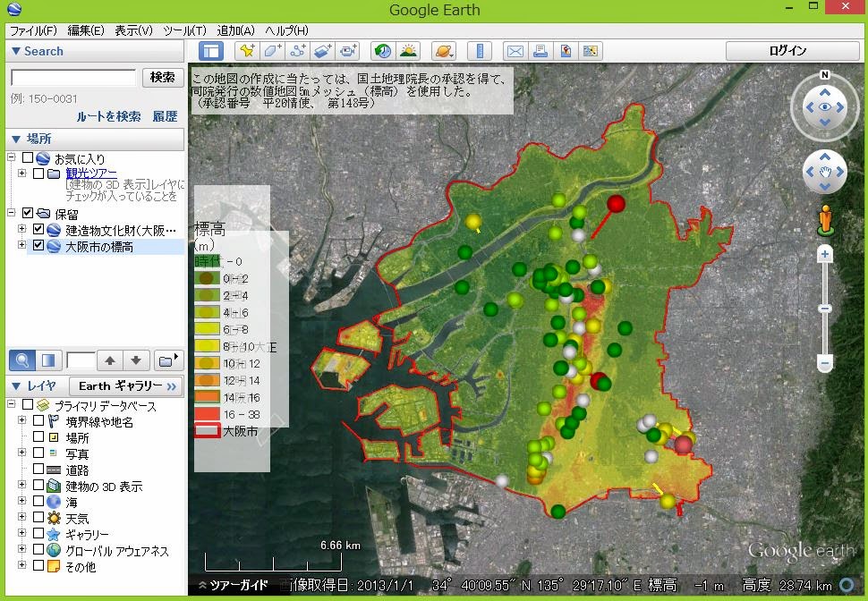868x601 pixels.
Task: Click the ログイン button
Action: (792, 51)
